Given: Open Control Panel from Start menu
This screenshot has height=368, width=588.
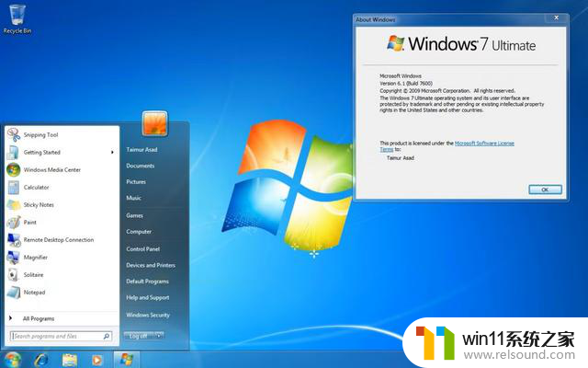Looking at the screenshot, I should tap(143, 249).
